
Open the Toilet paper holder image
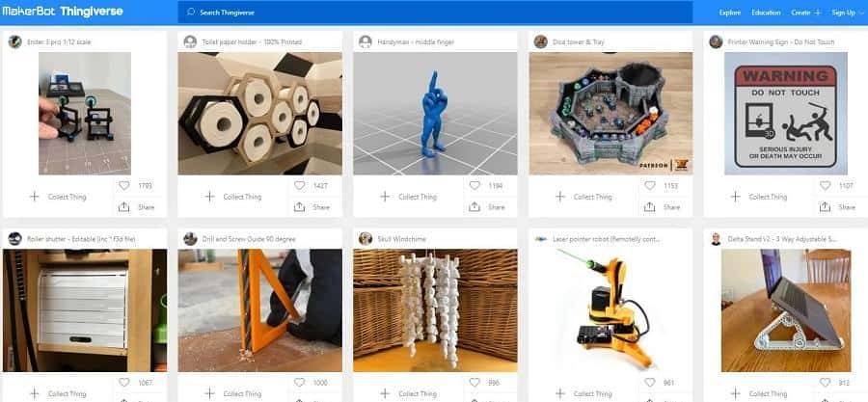(x=259, y=114)
